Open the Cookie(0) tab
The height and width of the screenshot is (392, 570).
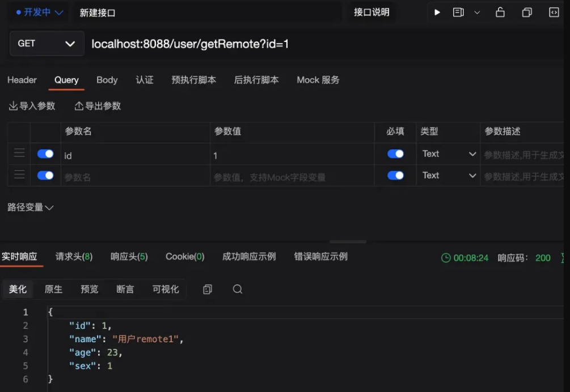[x=185, y=257]
